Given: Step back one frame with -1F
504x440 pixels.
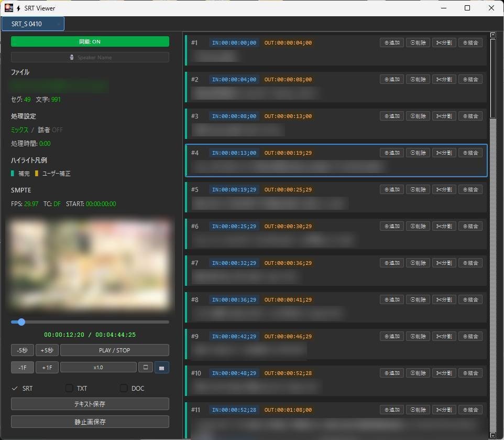Looking at the screenshot, I should coord(22,367).
